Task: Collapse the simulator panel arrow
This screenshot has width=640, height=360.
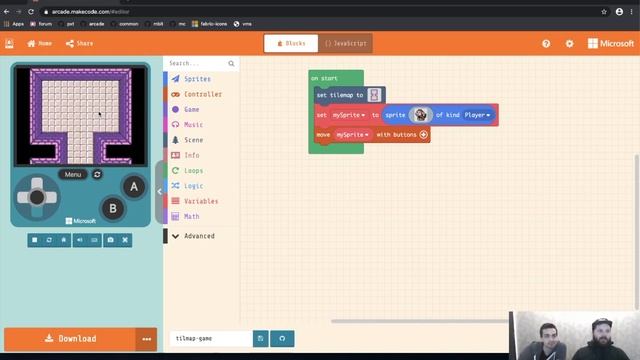Action: 159,191
